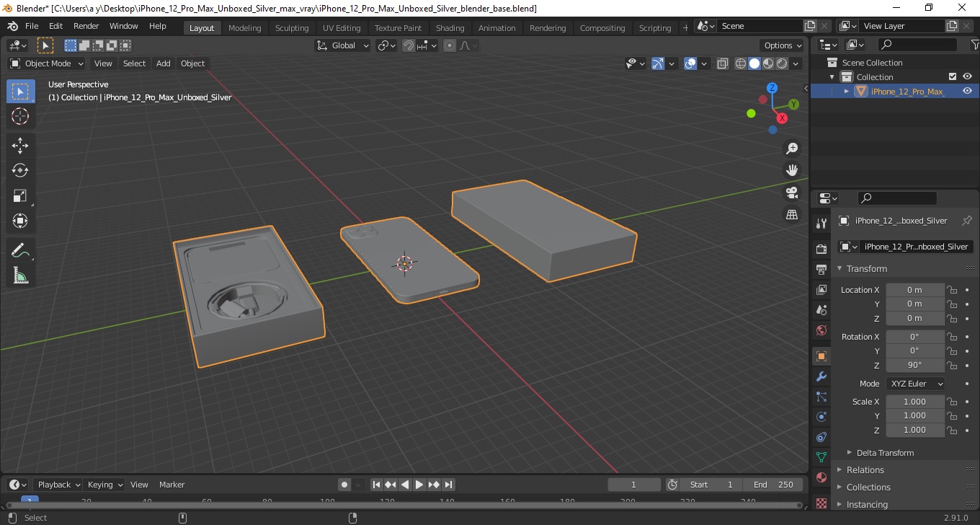980x525 pixels.
Task: Click the End frame 250 field
Action: [x=774, y=485]
